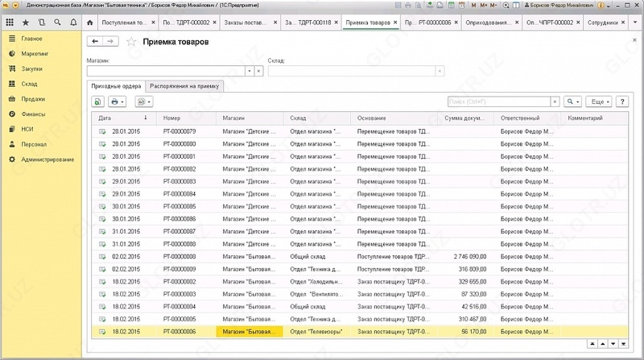Click in the Поиск search field
Screen dimensions: 644x360
click(497, 102)
